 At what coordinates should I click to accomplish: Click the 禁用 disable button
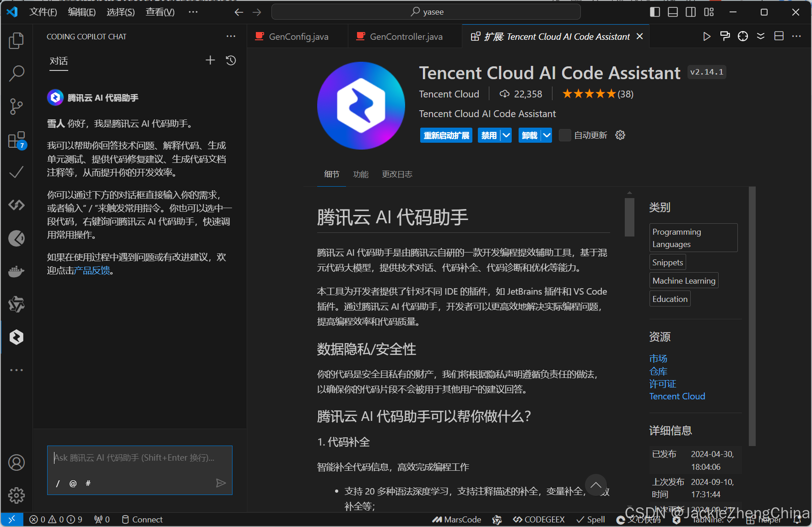click(489, 135)
